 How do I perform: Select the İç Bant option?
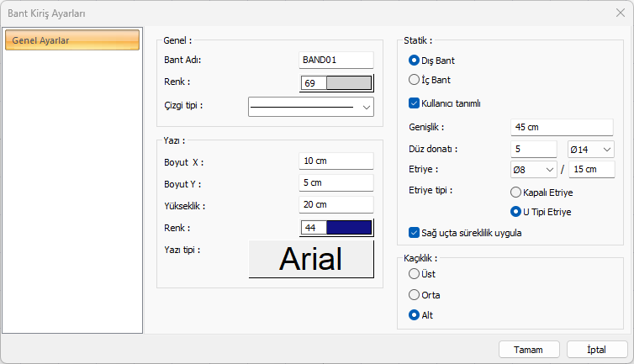tap(414, 81)
